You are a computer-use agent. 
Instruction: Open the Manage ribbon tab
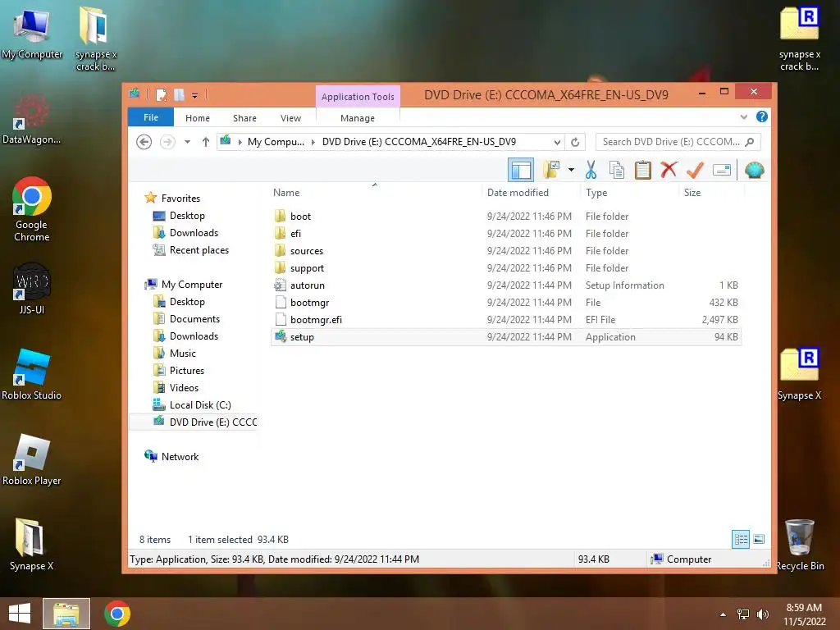(358, 118)
